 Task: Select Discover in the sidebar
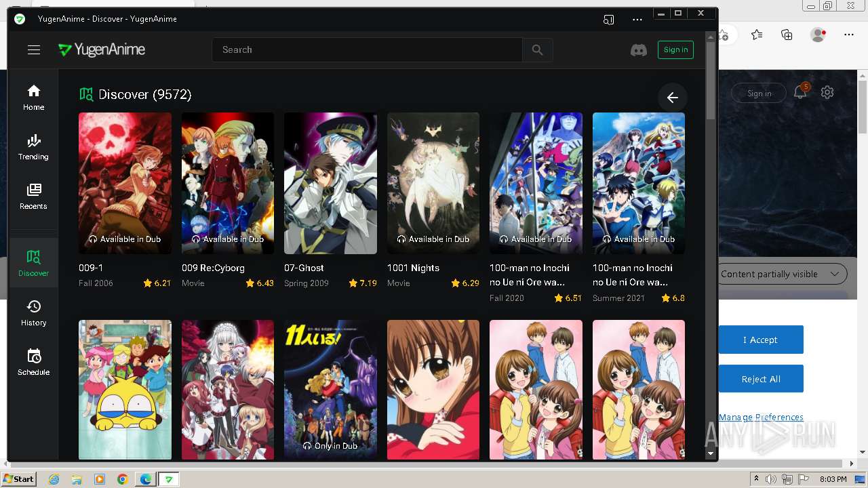pos(34,263)
